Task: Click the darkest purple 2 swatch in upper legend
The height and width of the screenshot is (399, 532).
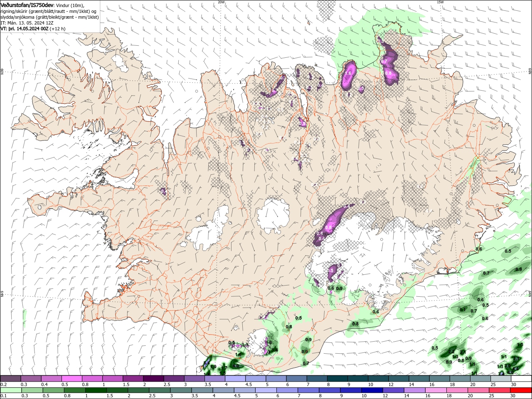Action: 153,379
